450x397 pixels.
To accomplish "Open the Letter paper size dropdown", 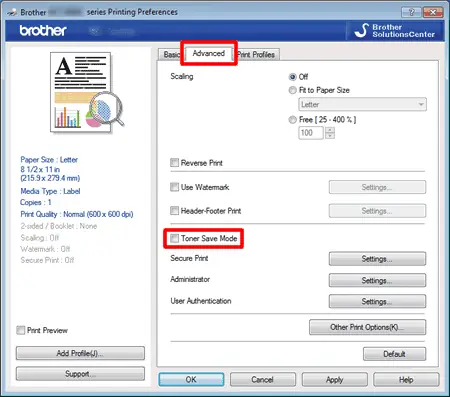I will pyautogui.click(x=362, y=104).
